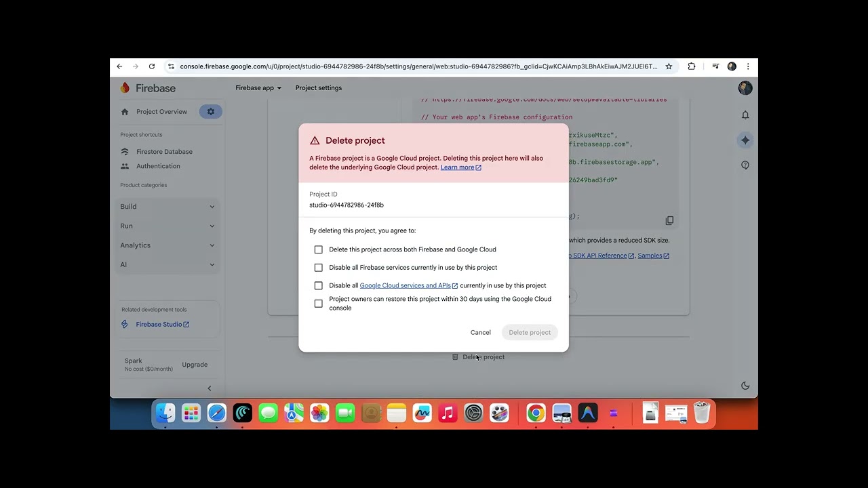This screenshot has width=868, height=488.
Task: Open Launchpad from the Dock
Action: click(191, 413)
